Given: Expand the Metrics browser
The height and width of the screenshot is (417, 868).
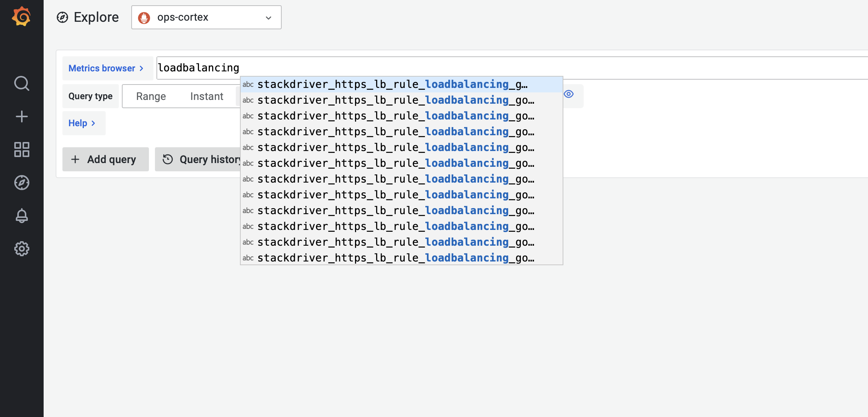Looking at the screenshot, I should point(108,68).
